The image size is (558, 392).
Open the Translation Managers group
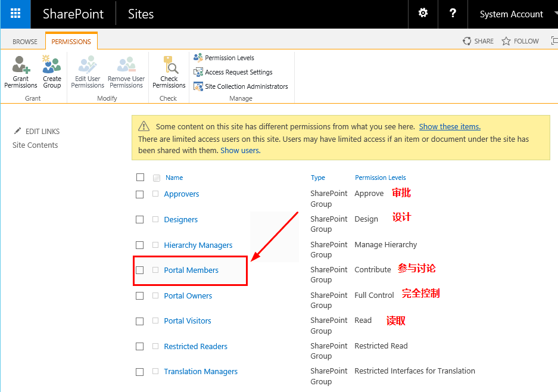(201, 371)
